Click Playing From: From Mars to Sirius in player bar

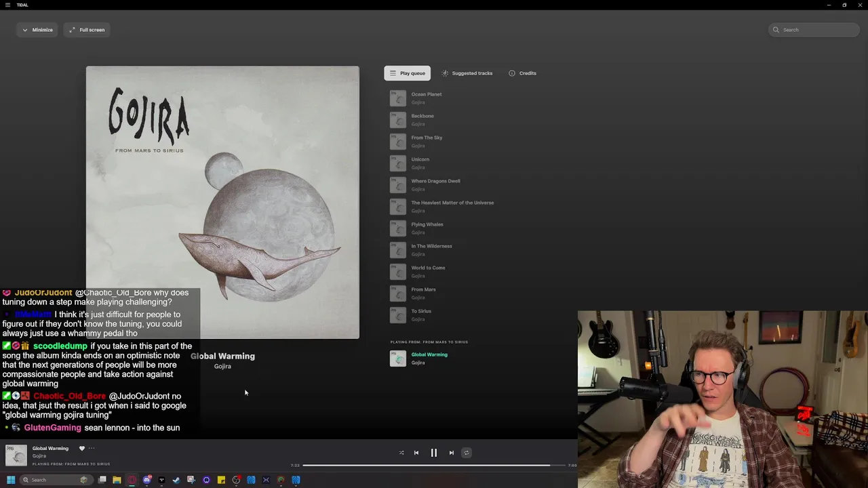(71, 464)
